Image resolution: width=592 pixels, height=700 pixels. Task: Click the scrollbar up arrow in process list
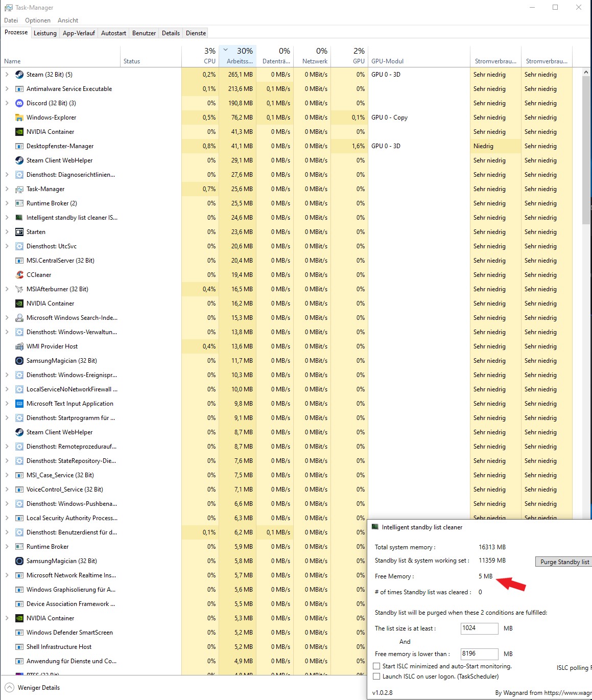point(586,73)
